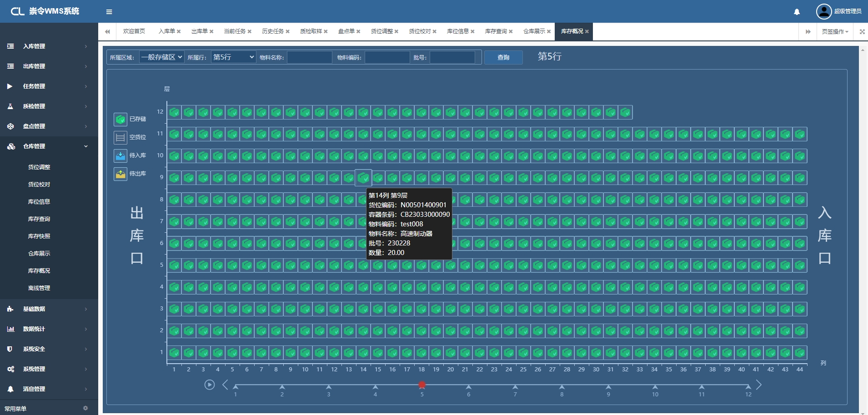Click the 待入库 legend icon
The width and height of the screenshot is (868, 415).
(120, 155)
